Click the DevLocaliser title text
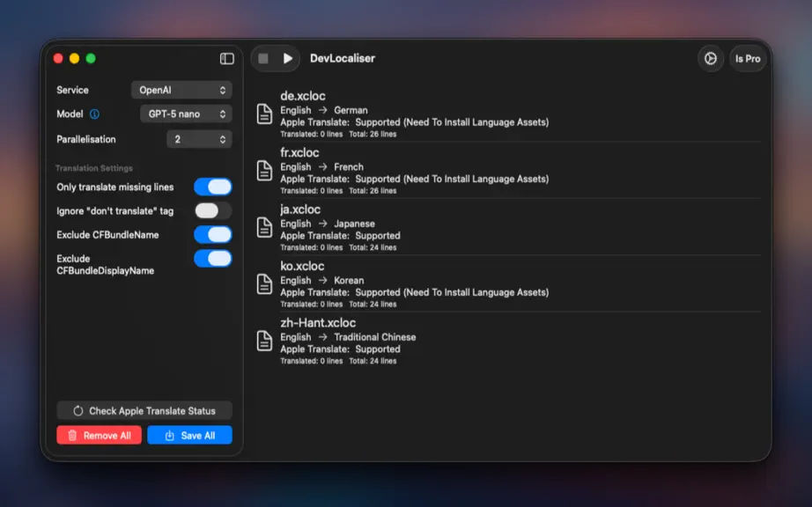812x507 pixels. [343, 58]
